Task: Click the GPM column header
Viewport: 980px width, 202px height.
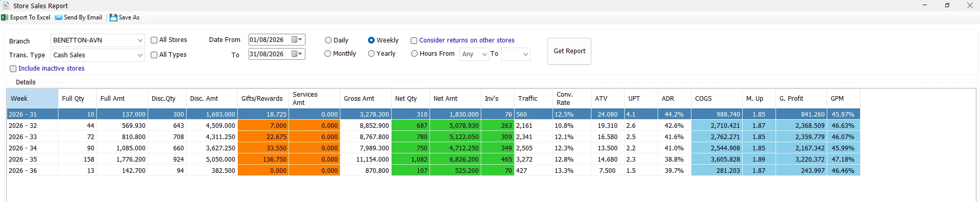Action: click(x=844, y=99)
